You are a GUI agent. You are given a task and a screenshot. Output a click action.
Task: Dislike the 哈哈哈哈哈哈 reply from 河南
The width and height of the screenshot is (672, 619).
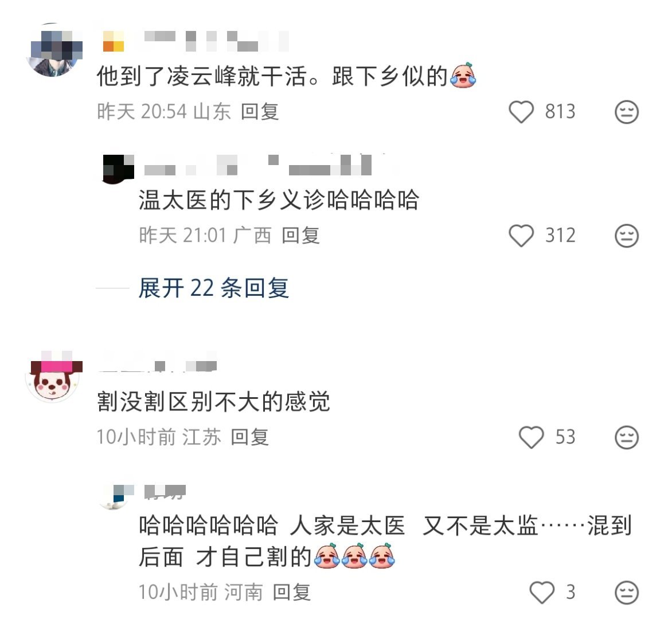click(627, 593)
